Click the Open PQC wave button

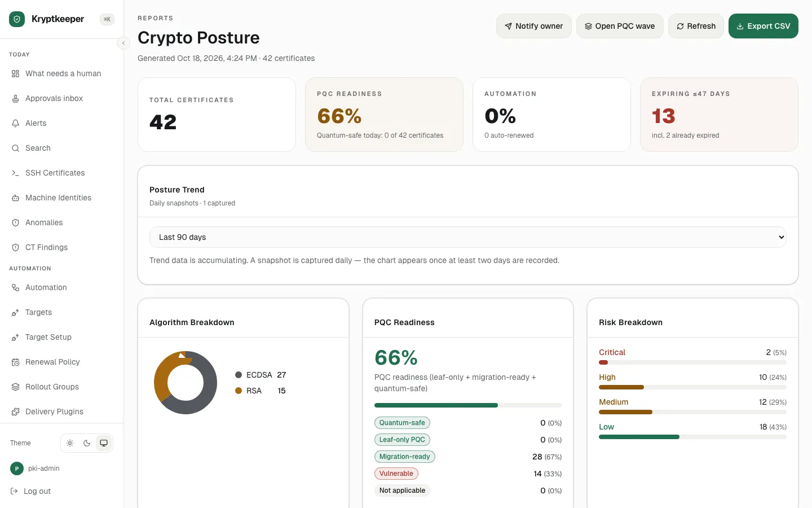tap(620, 26)
